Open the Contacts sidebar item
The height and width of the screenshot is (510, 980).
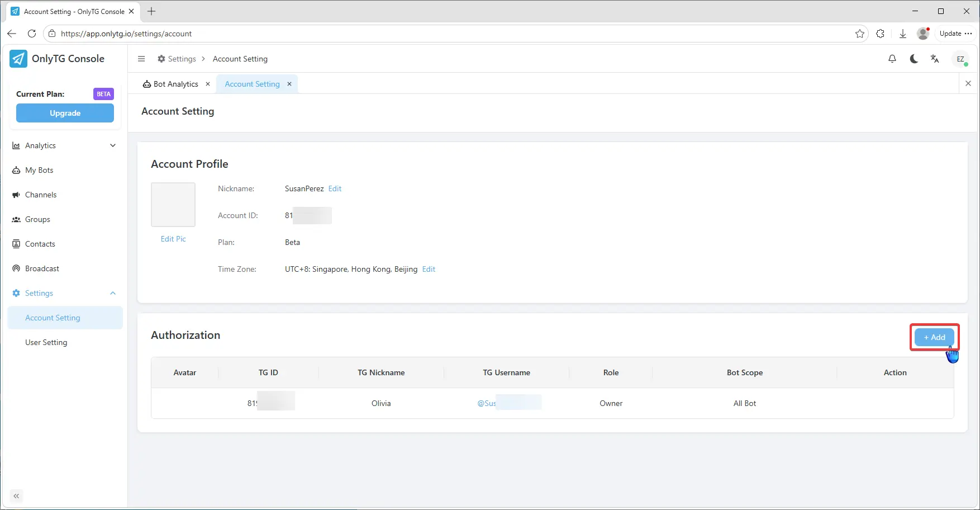pos(40,244)
